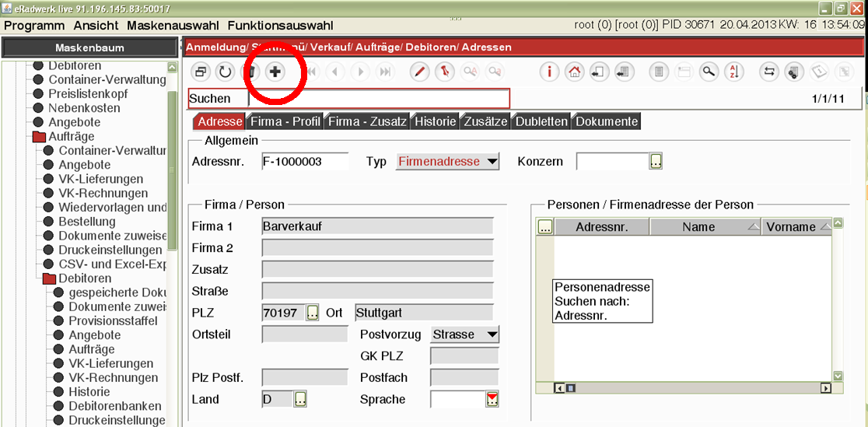This screenshot has height=427, width=868.
Task: Open the Konzern lookup button
Action: (656, 161)
